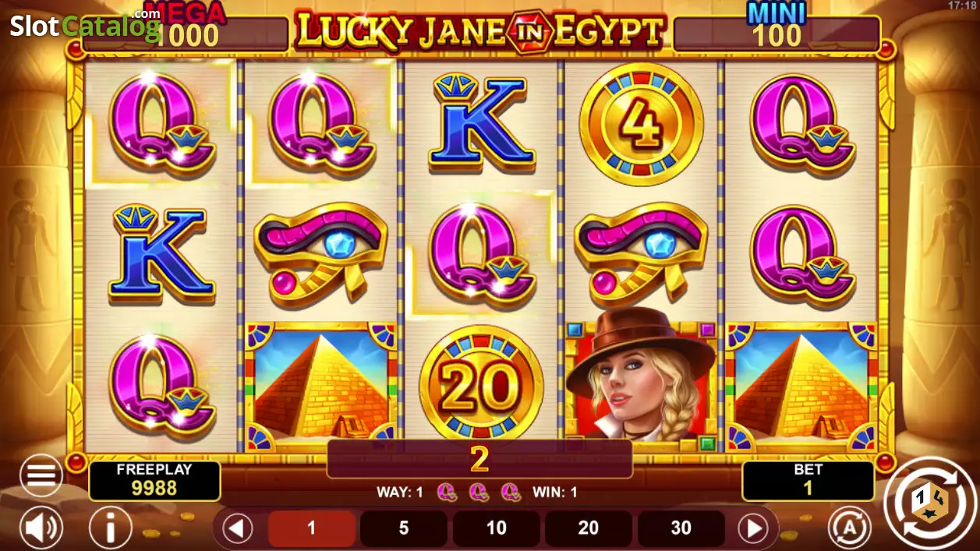
Task: Show previous bet values with left arrow
Action: point(238,529)
